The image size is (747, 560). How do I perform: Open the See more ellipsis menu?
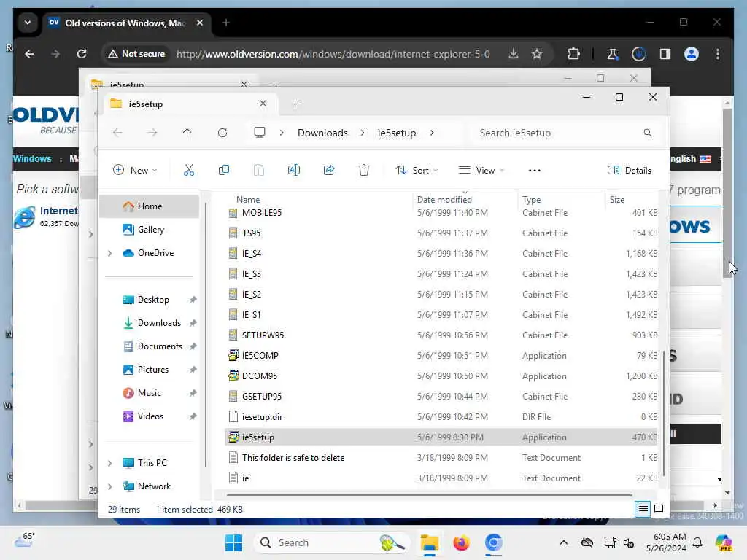(535, 171)
